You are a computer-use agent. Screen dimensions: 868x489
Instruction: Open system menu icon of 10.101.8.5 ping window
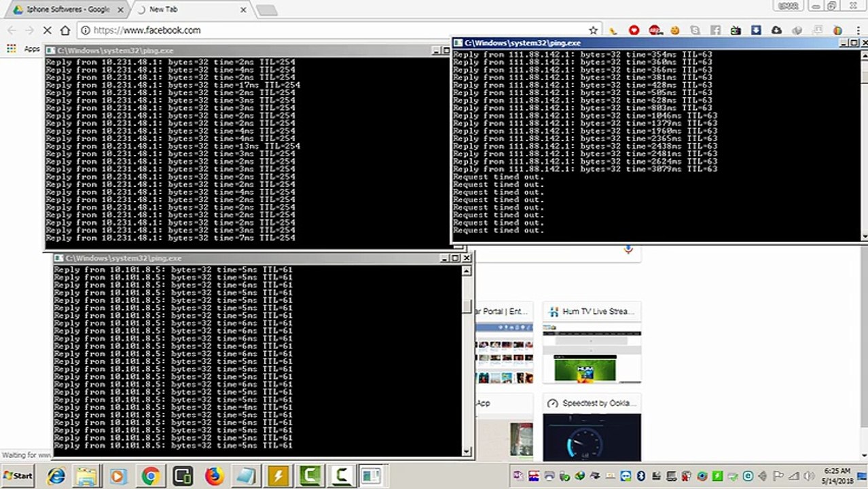(x=59, y=258)
